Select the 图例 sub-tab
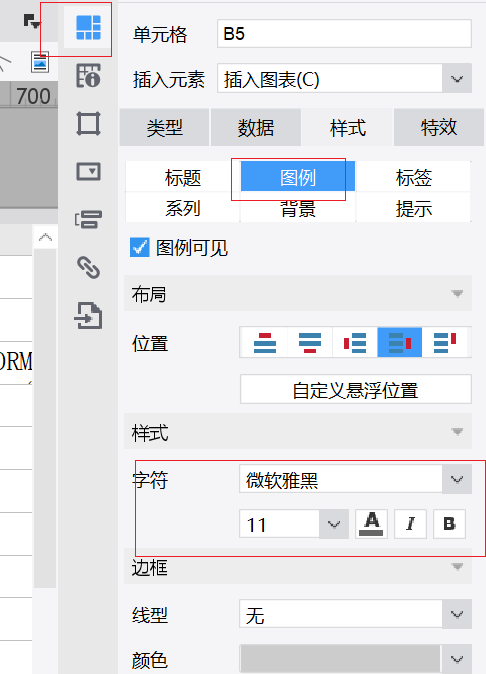The height and width of the screenshot is (674, 486). click(298, 176)
